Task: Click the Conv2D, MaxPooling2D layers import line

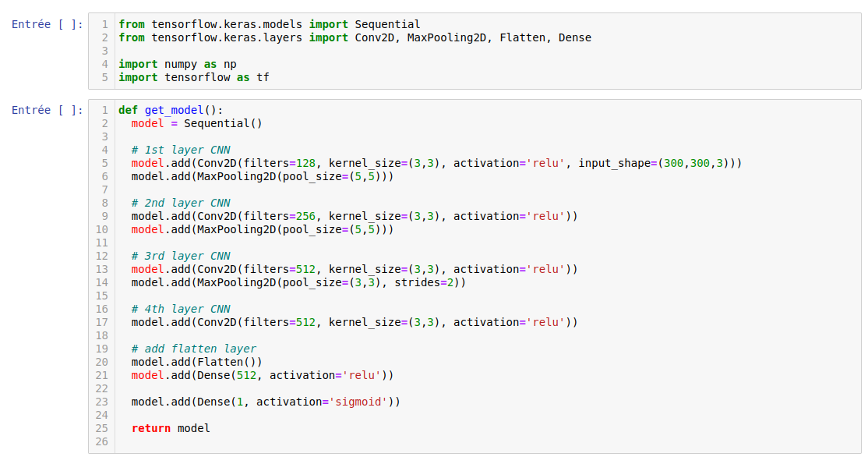Action: click(x=355, y=37)
